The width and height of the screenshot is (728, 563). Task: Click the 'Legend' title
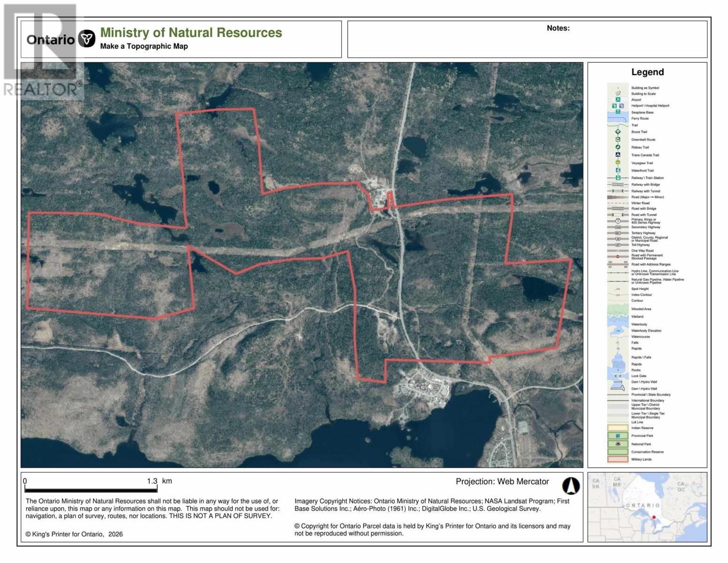647,72
